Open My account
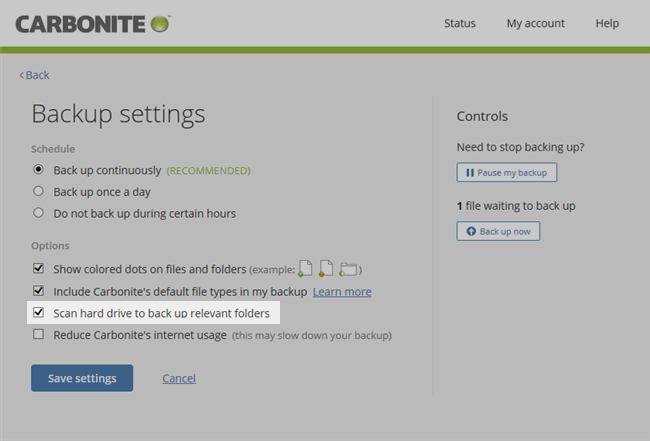The height and width of the screenshot is (441, 650). 536,24
